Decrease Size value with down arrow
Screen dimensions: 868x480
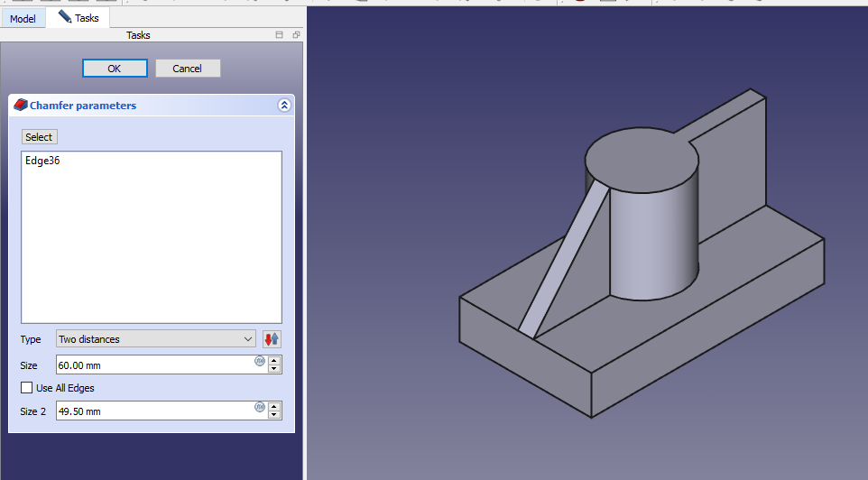click(x=275, y=369)
